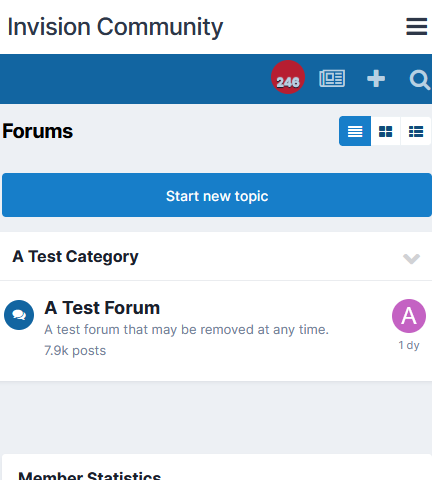Click the 7.9k posts count
The height and width of the screenshot is (480, 432).
click(75, 351)
